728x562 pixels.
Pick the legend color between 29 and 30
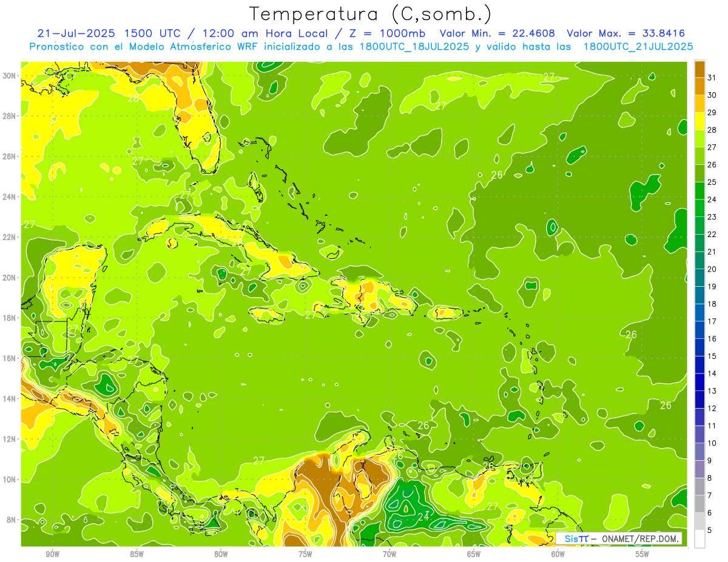699,104
